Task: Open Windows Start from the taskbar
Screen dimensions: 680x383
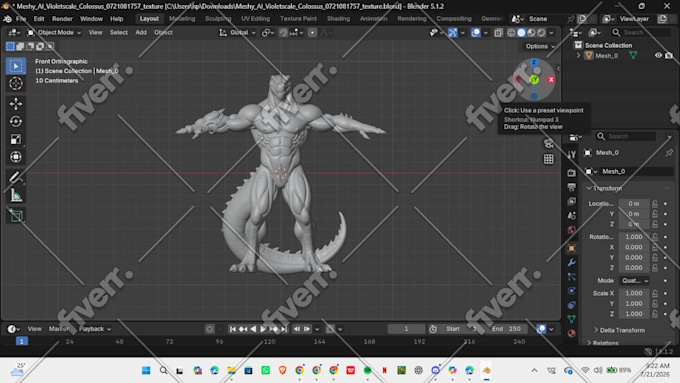Action: 146,370
